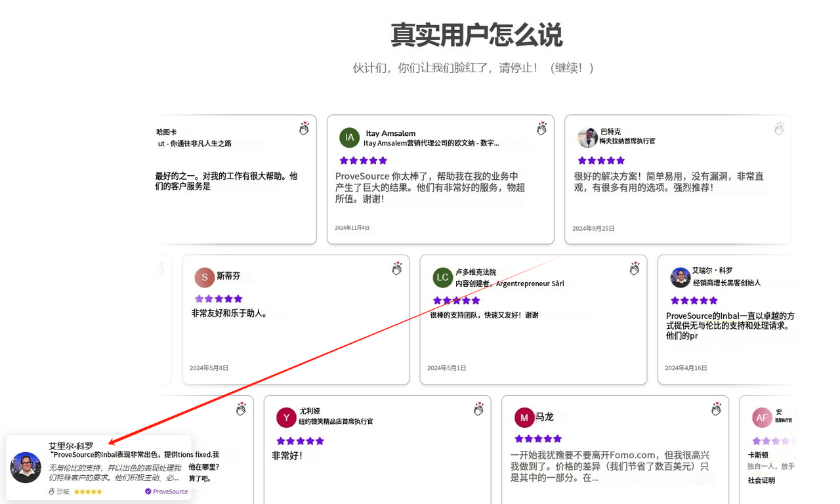Click the date 2024年5月8日
The width and height of the screenshot is (840, 504).
[x=209, y=368]
